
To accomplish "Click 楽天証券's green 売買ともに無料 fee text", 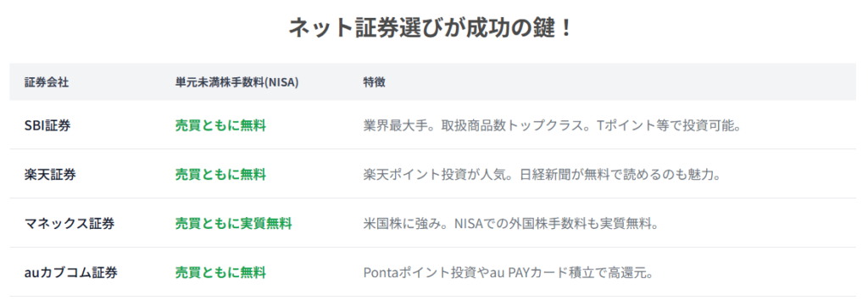I will coord(220,175).
